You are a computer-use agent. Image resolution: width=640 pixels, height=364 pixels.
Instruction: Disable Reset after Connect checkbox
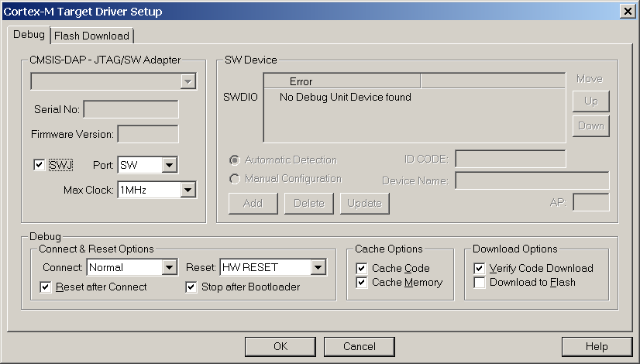(46, 287)
